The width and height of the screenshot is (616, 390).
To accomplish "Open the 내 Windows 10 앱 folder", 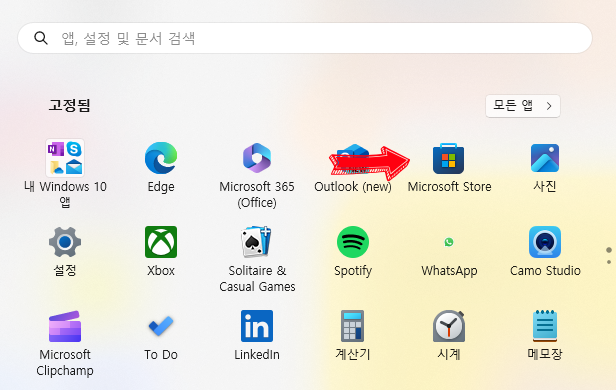I will pyautogui.click(x=65, y=158).
